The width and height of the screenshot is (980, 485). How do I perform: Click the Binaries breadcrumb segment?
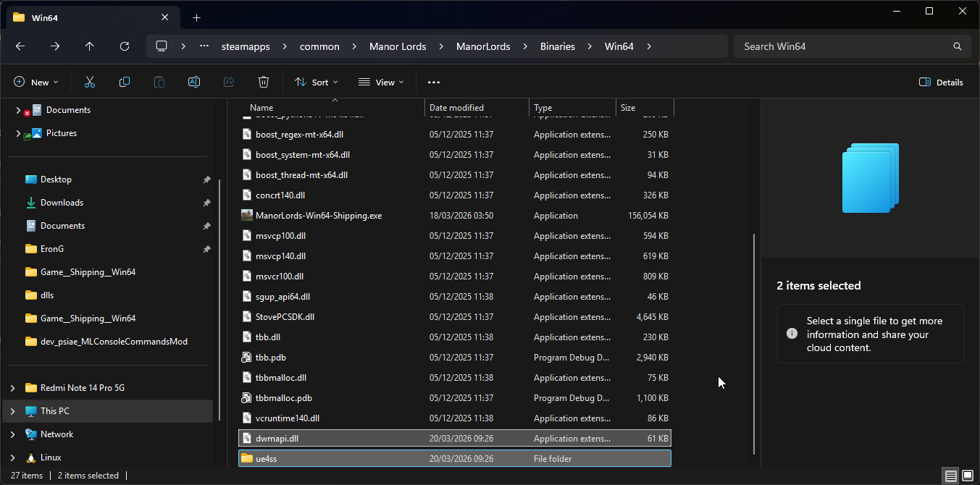coord(557,46)
